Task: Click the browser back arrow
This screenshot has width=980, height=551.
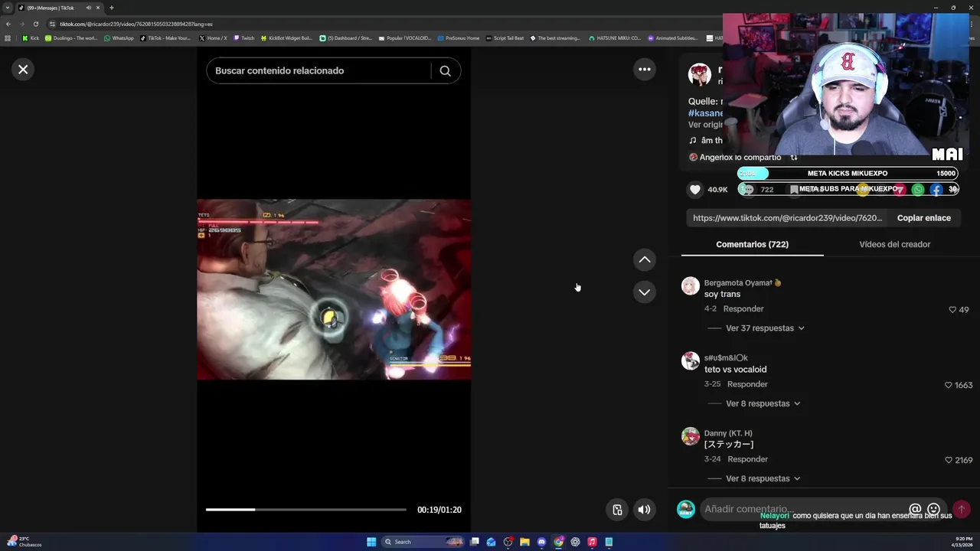Action: tap(8, 24)
